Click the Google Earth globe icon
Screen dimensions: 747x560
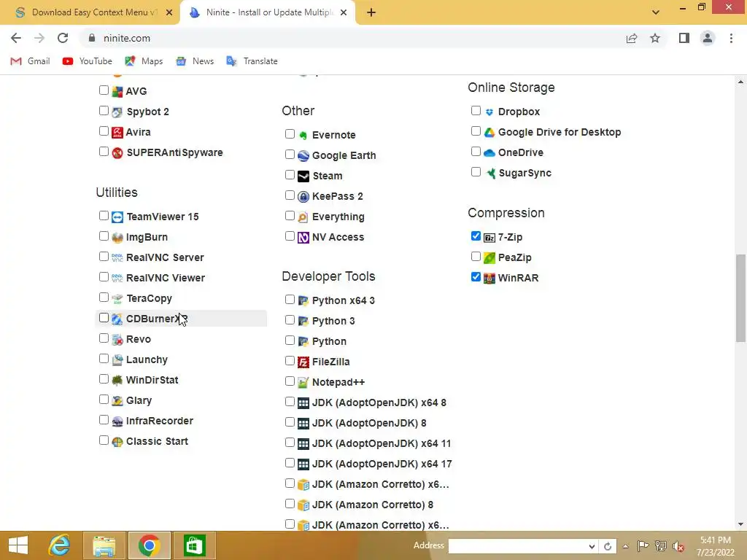[x=303, y=156]
